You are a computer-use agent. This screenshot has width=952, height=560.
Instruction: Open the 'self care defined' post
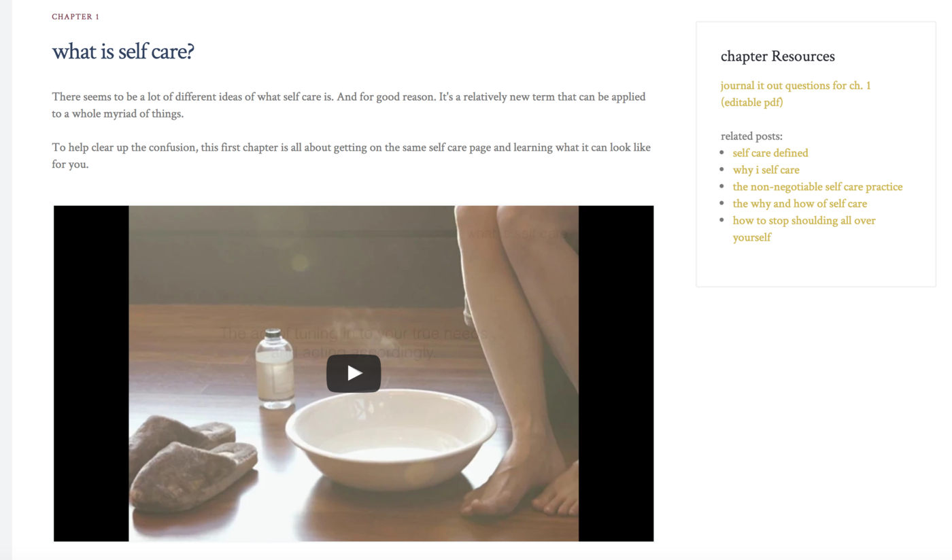[770, 153]
